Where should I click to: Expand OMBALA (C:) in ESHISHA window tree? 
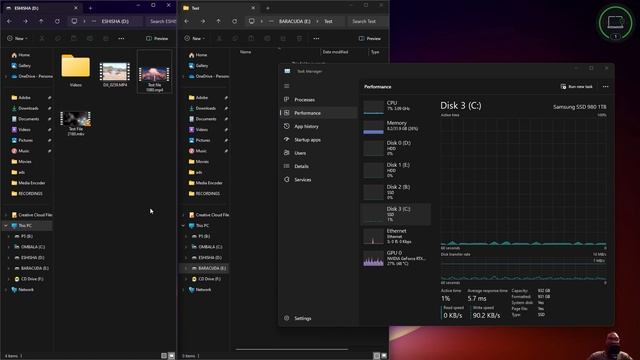(9, 247)
